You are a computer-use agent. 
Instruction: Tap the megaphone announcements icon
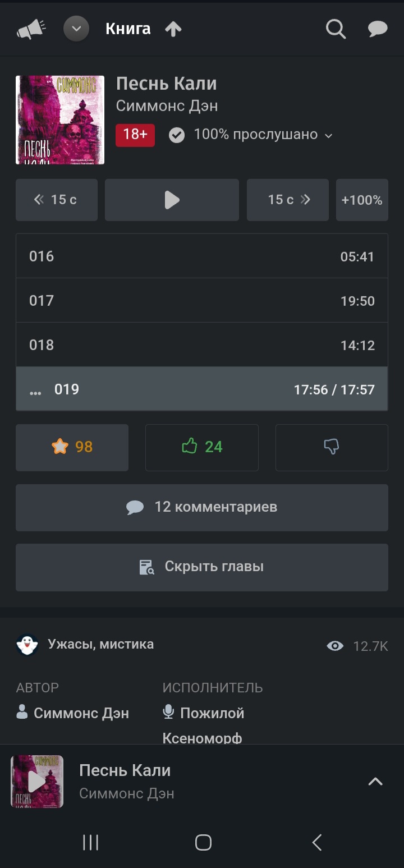point(31,29)
